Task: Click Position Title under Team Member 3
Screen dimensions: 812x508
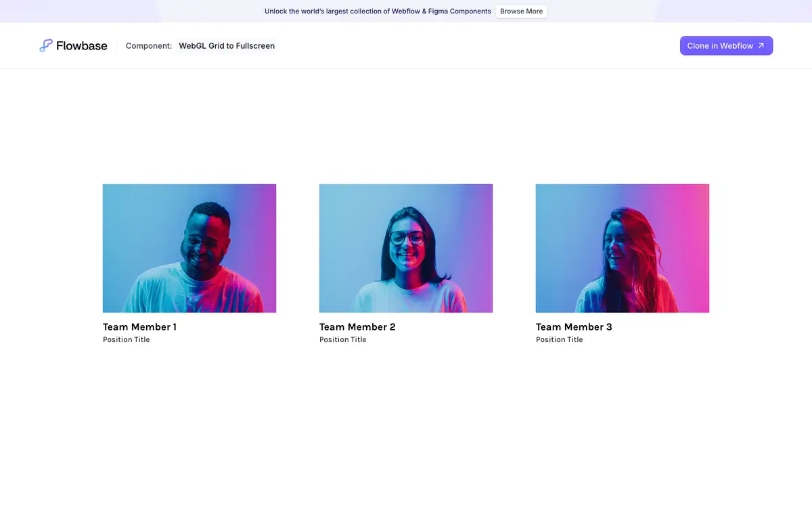Action: 560,340
